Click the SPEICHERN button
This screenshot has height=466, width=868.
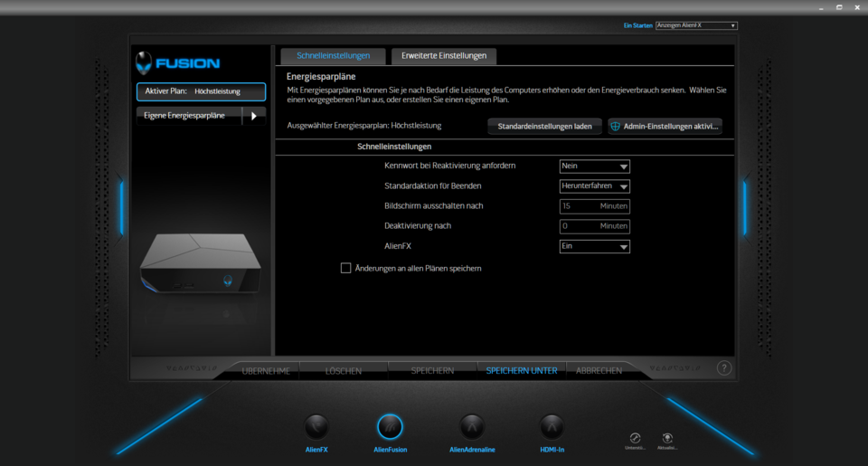tap(432, 371)
